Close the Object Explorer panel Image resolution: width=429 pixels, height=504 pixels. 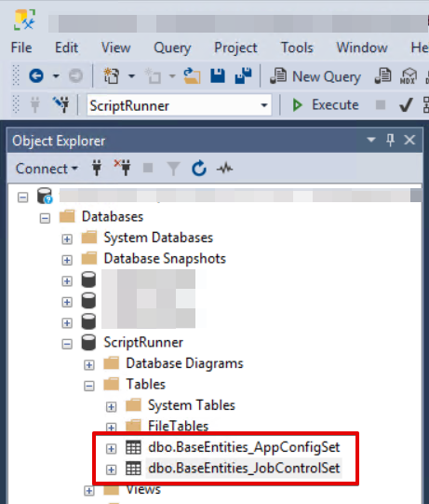point(409,140)
